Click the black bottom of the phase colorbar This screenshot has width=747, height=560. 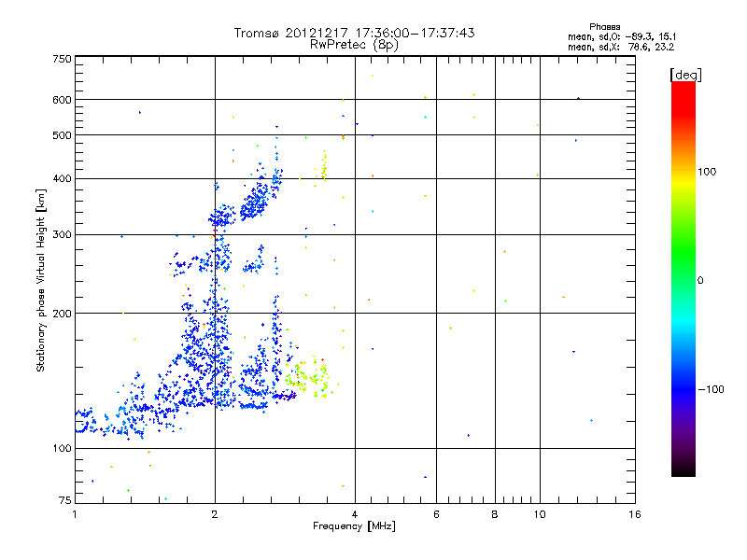coord(684,469)
